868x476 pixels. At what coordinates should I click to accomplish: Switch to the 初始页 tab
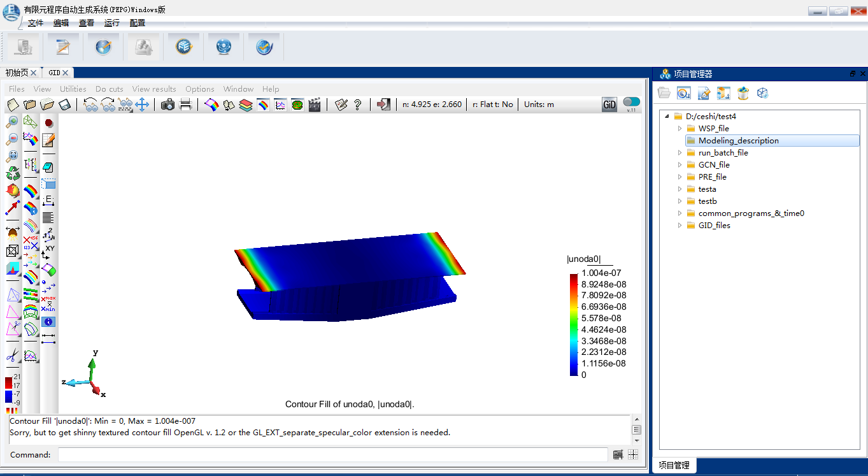coord(17,73)
